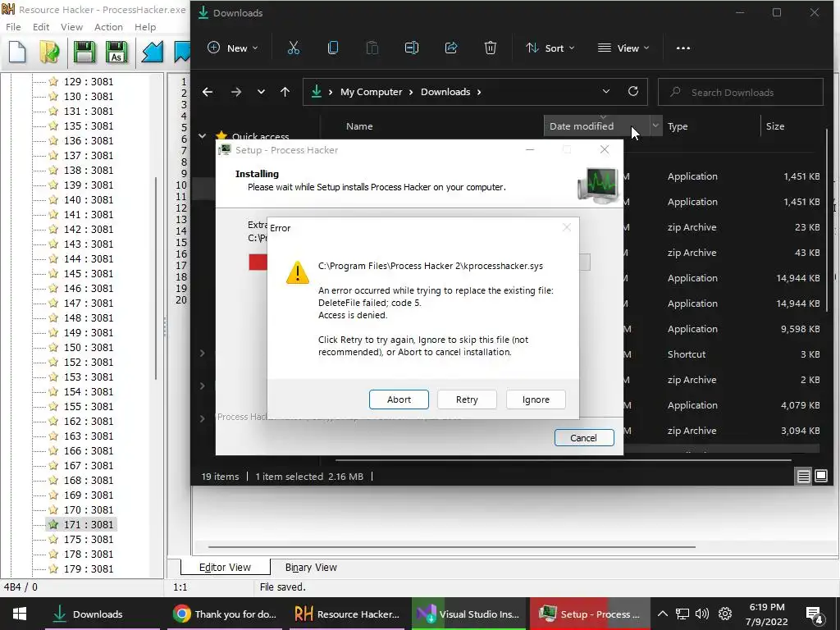
Task: Click the Refresh icon next to the address bar
Action: click(633, 92)
